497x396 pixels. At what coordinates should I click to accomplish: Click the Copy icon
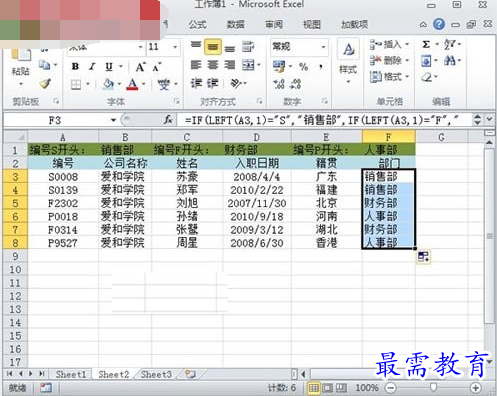coord(44,65)
